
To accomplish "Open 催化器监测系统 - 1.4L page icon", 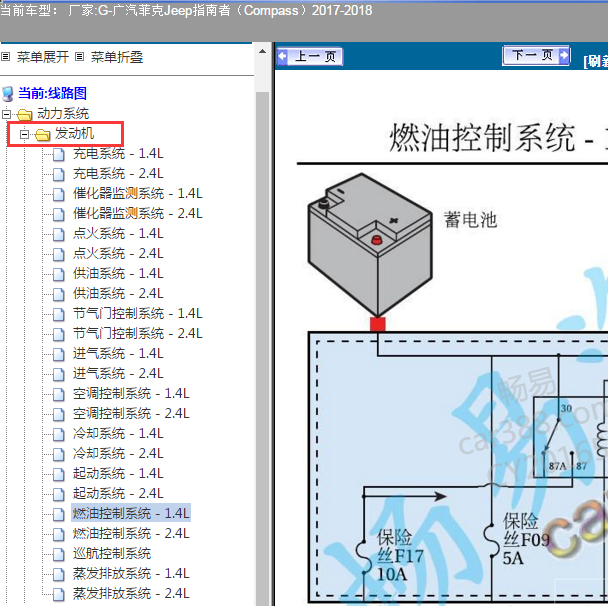I will [x=59, y=194].
